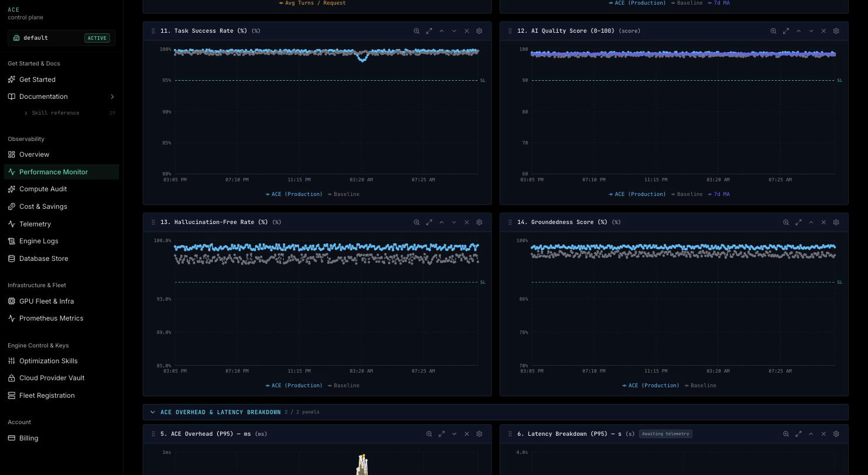Viewport: 868px width, 475px height.
Task: Zoom into the ACE Overhead (P95) panel
Action: pos(429,434)
